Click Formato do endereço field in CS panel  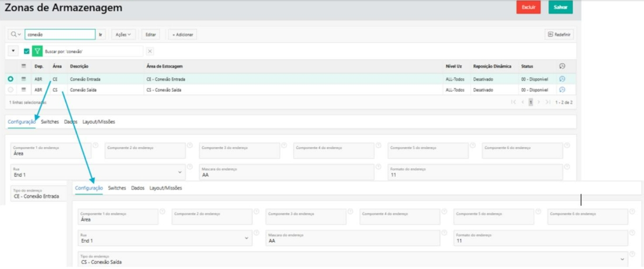(x=541, y=238)
